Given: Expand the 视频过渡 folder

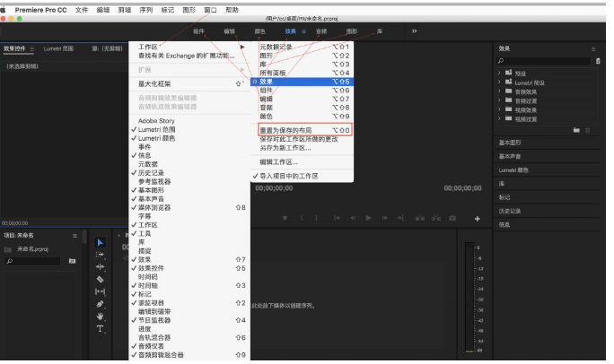Looking at the screenshot, I should [499, 118].
